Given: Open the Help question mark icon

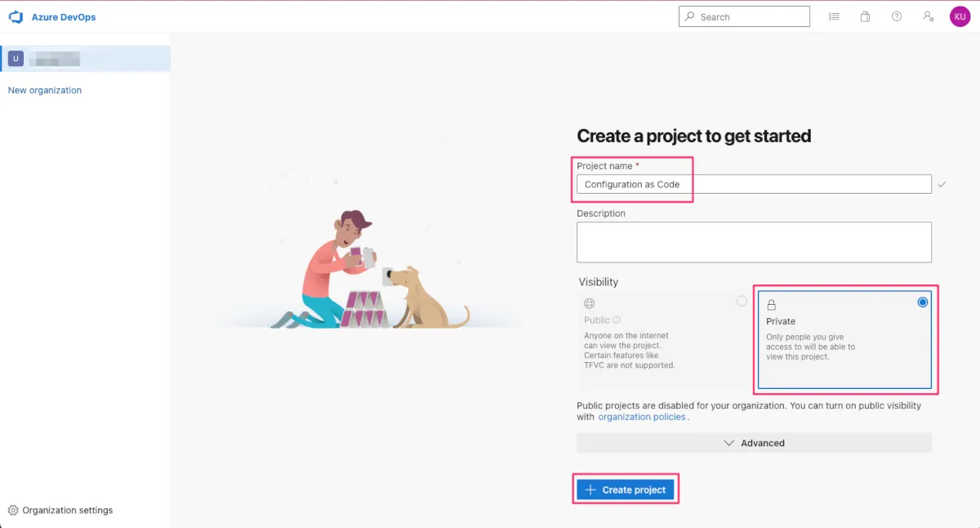Looking at the screenshot, I should coord(897,16).
